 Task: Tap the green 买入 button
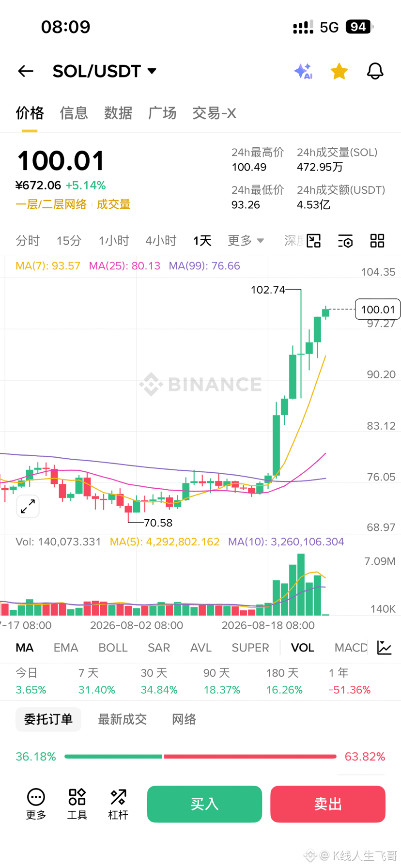tap(204, 804)
